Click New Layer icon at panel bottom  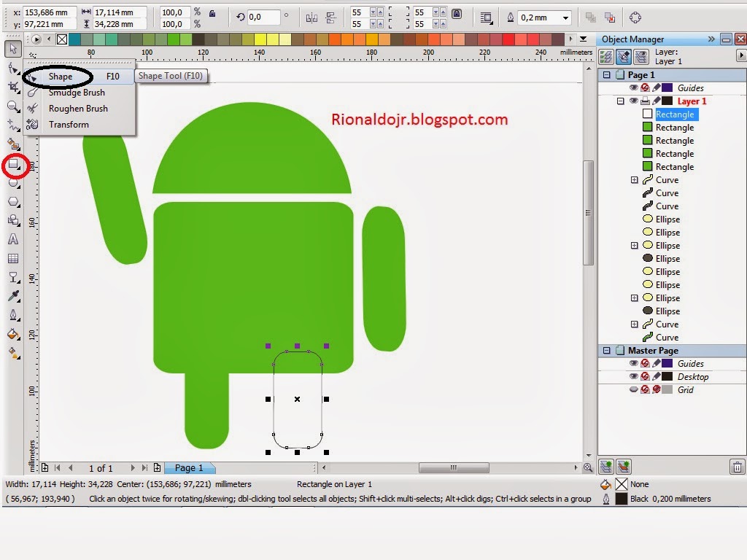coord(606,467)
